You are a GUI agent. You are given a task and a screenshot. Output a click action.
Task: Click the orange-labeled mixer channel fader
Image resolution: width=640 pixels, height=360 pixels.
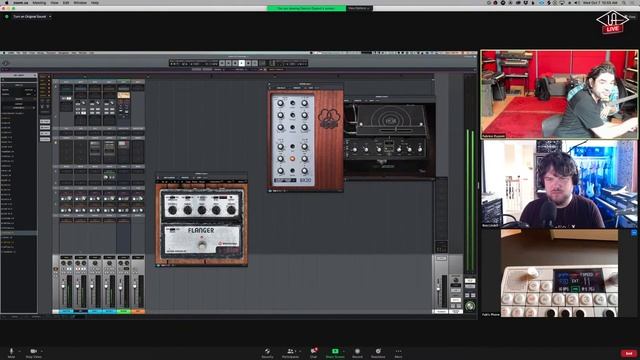135,287
